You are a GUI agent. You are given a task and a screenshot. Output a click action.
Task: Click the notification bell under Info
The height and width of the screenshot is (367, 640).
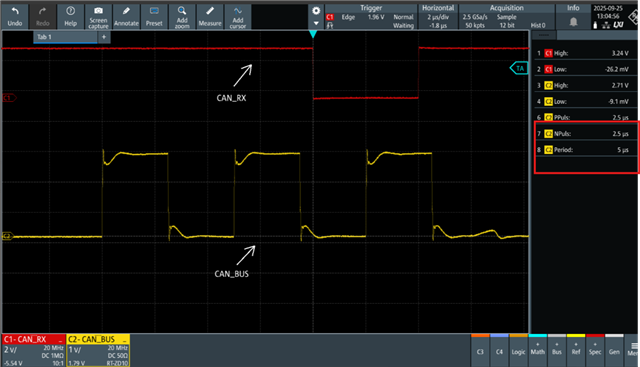click(573, 22)
